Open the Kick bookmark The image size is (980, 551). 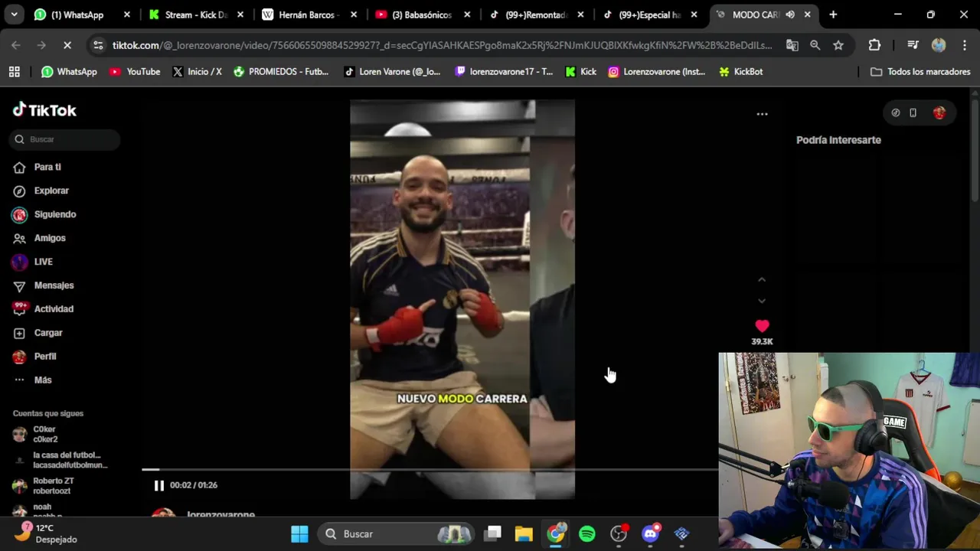coord(580,72)
